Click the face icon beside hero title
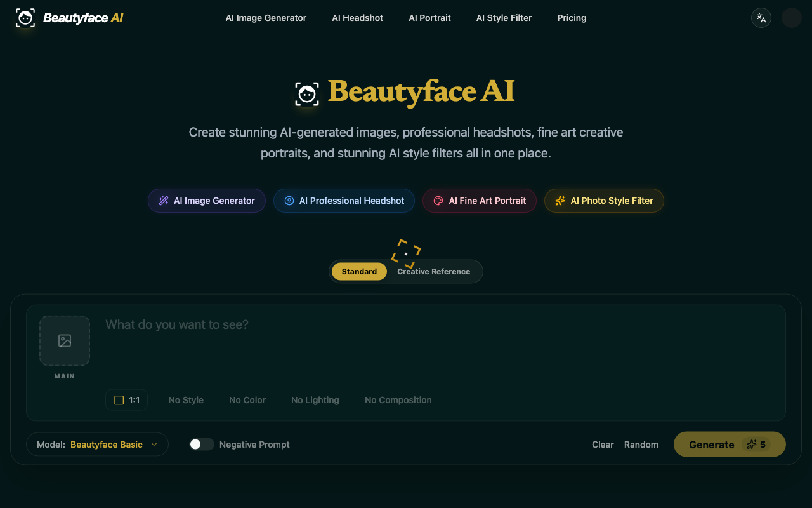Image resolution: width=812 pixels, height=508 pixels. tap(307, 94)
